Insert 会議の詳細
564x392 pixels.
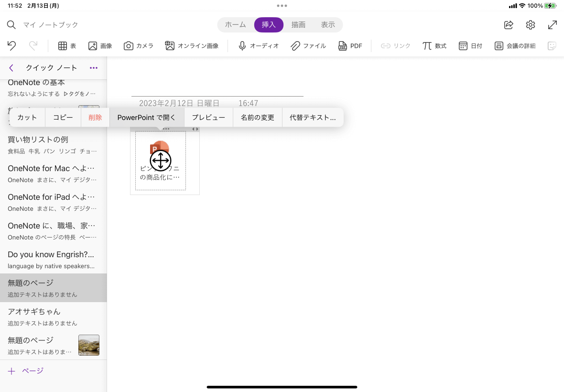click(515, 46)
